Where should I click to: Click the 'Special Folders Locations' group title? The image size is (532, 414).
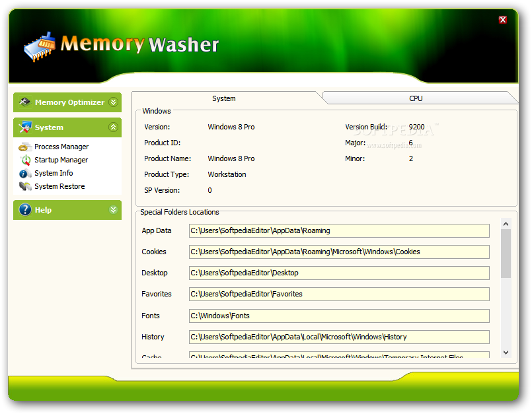coord(180,212)
